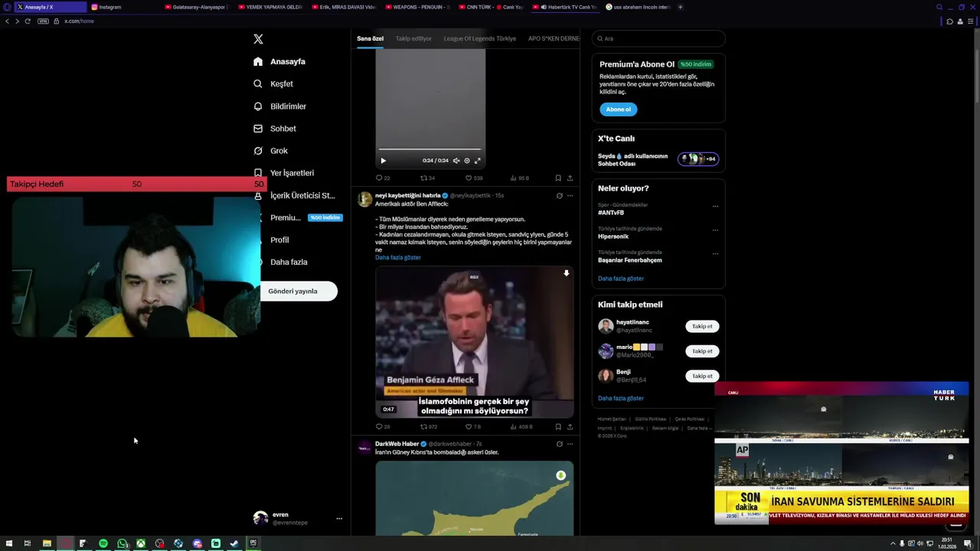Image resolution: width=980 pixels, height=551 pixels.
Task: Open Grok action on DarkWeb Haber post
Action: [x=559, y=444]
